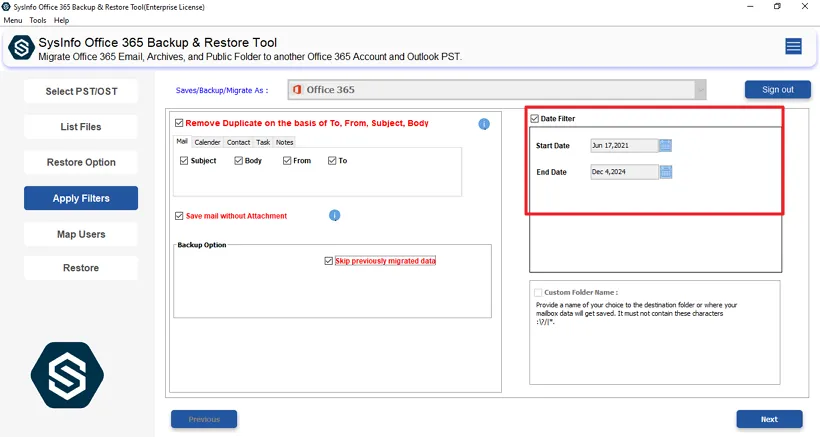Expand the Office 365 destination dropdown
Image resolution: width=820 pixels, height=437 pixels.
tap(700, 90)
